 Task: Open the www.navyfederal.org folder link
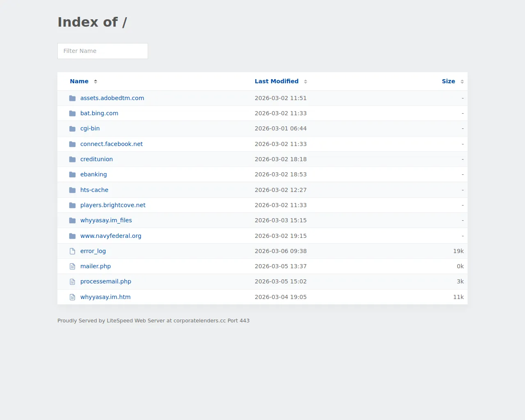click(x=111, y=236)
